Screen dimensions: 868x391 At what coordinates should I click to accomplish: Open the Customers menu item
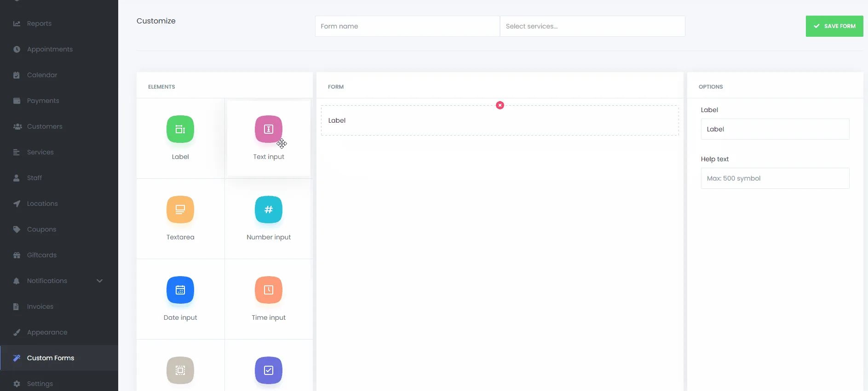tap(45, 126)
